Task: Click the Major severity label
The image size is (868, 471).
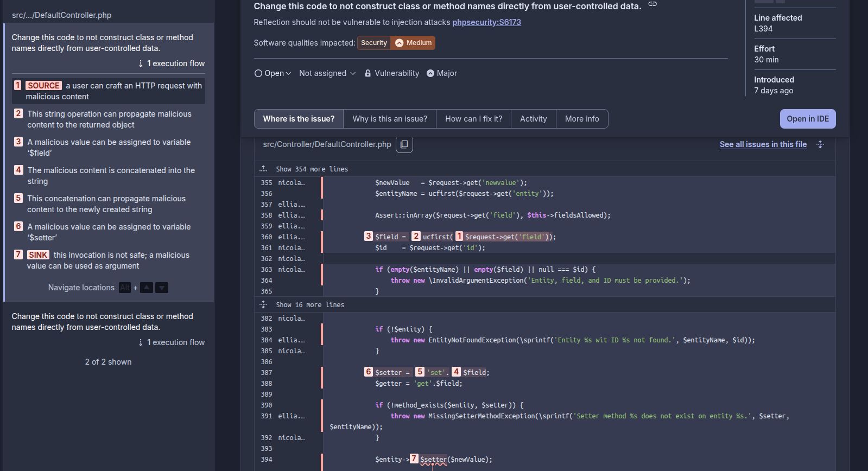Action: click(442, 73)
